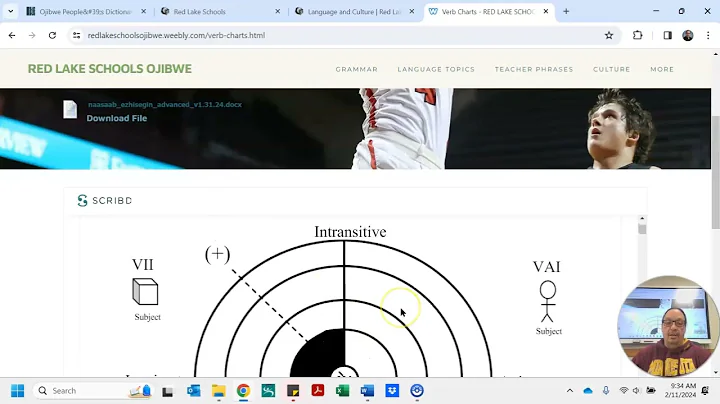Open the tab search dropdown arrow
Image resolution: width=720 pixels, height=404 pixels.
pyautogui.click(x=11, y=11)
